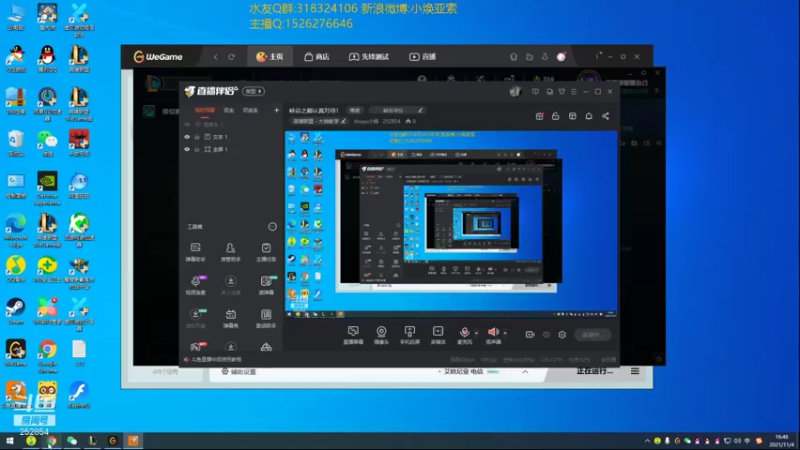Expand the server selector chevron in WeGame
The height and width of the screenshot is (450, 800).
[x=525, y=372]
